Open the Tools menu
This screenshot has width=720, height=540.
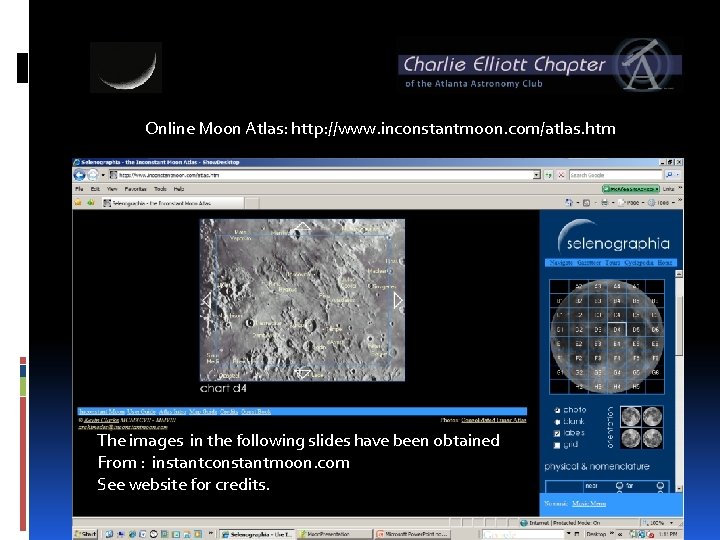(x=160, y=189)
